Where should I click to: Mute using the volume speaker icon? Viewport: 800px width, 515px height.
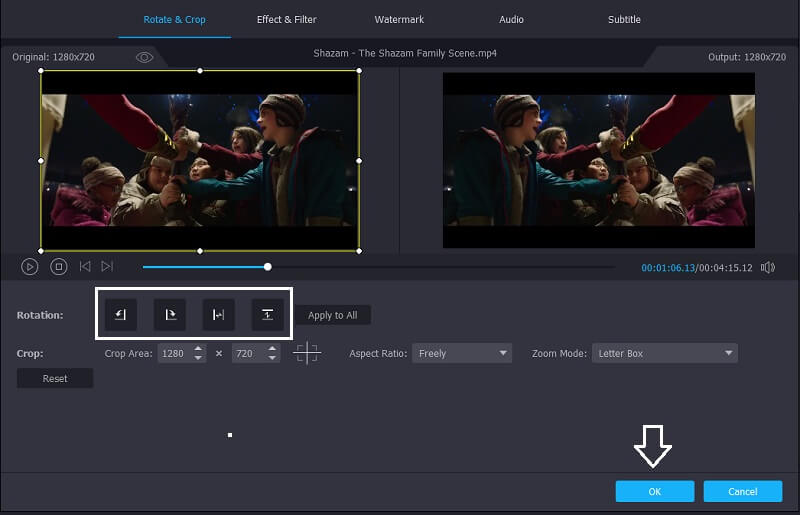768,267
